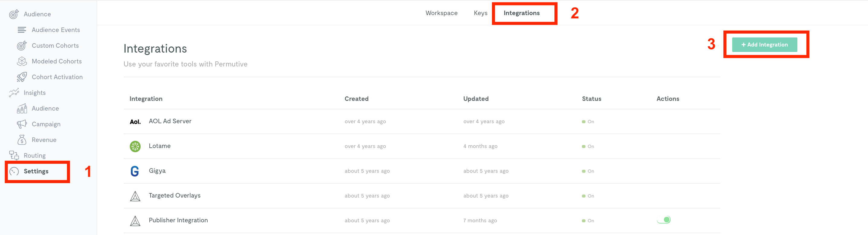
Task: Open Cohort Activation in sidebar
Action: [57, 77]
